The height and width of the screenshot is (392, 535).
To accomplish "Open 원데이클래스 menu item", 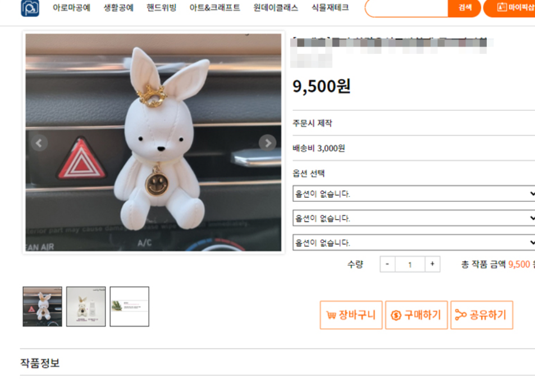I will tap(276, 7).
